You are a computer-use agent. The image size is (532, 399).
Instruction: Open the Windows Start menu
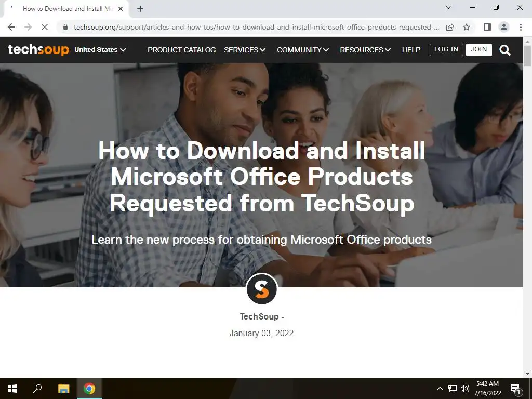coord(12,389)
